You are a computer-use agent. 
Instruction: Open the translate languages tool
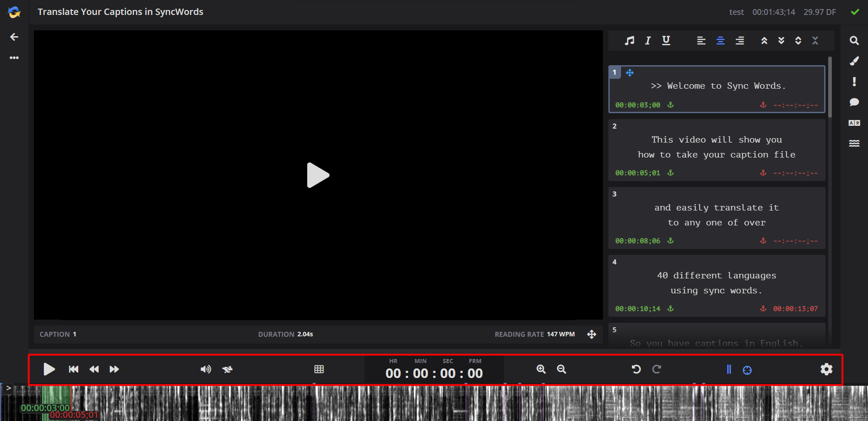[854, 123]
